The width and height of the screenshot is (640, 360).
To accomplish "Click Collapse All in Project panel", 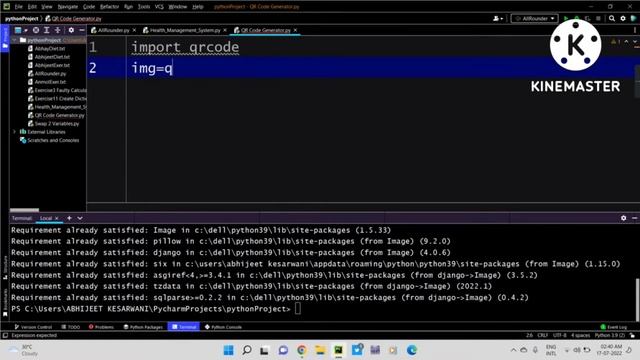I will [x=58, y=30].
